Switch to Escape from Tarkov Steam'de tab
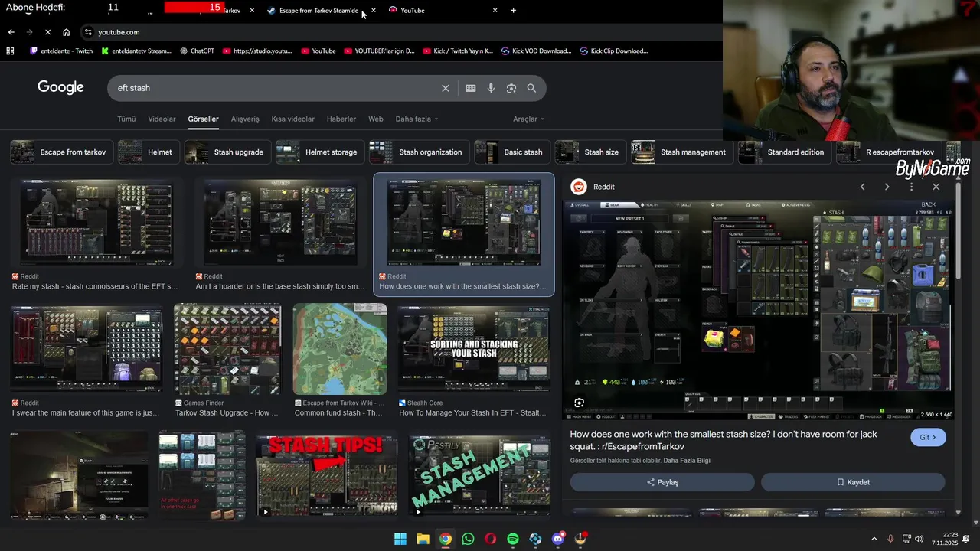 [x=320, y=11]
